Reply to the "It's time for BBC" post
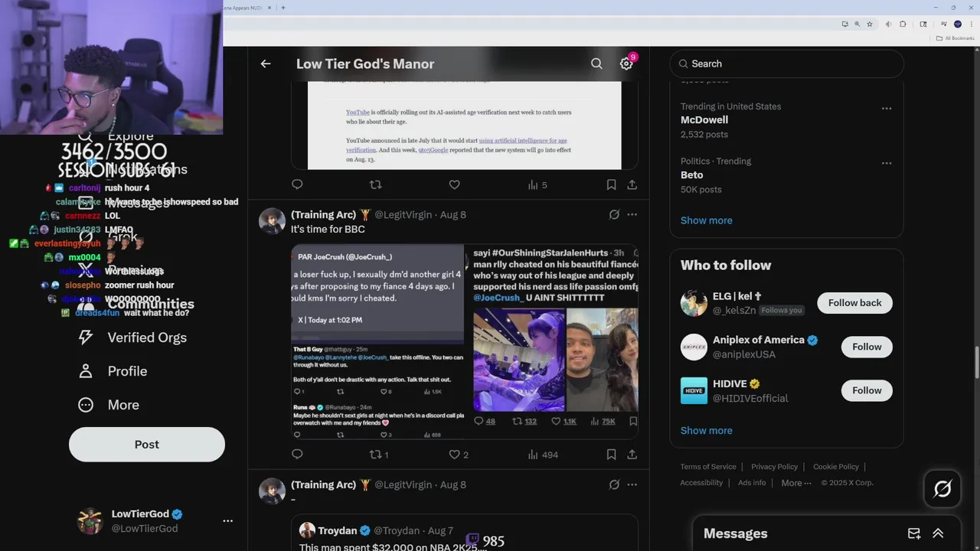The image size is (980, 551). [297, 455]
